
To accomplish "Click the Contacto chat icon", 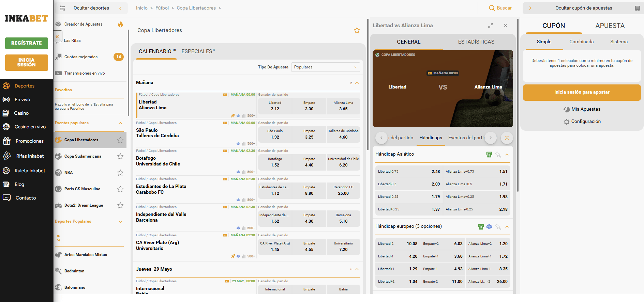I will click(6, 198).
